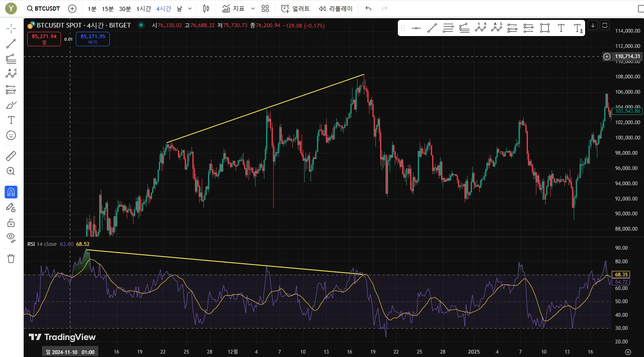The image size is (644, 357).
Task: Select Elliott wave 1-5 tool
Action: click(480, 28)
